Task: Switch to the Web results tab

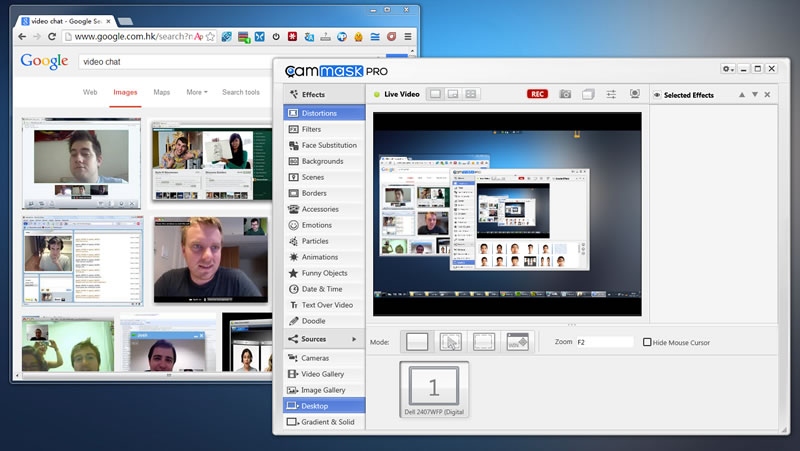Action: (90, 92)
